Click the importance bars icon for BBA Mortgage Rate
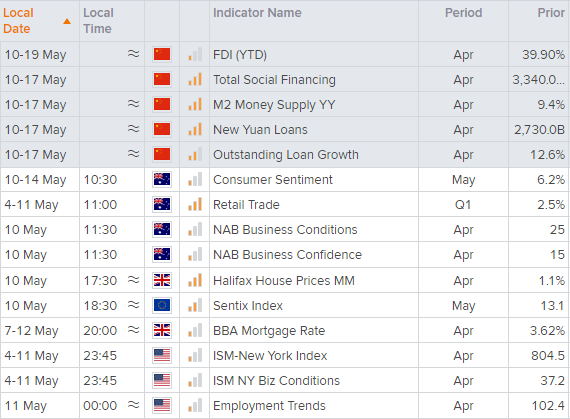This screenshot has width=570, height=419. (195, 330)
